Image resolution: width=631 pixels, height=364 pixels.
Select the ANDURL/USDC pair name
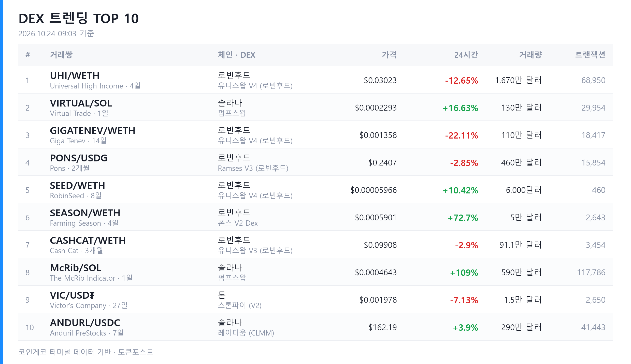pos(85,323)
